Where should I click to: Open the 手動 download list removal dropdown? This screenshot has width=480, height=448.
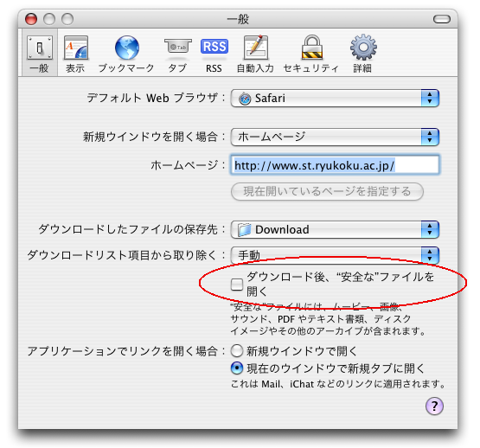[x=335, y=255]
